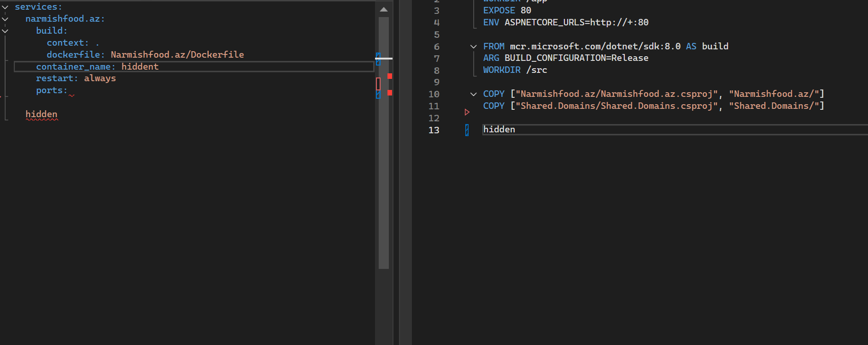
Task: Jump to the upper red error mark in scrollbar
Action: click(390, 76)
